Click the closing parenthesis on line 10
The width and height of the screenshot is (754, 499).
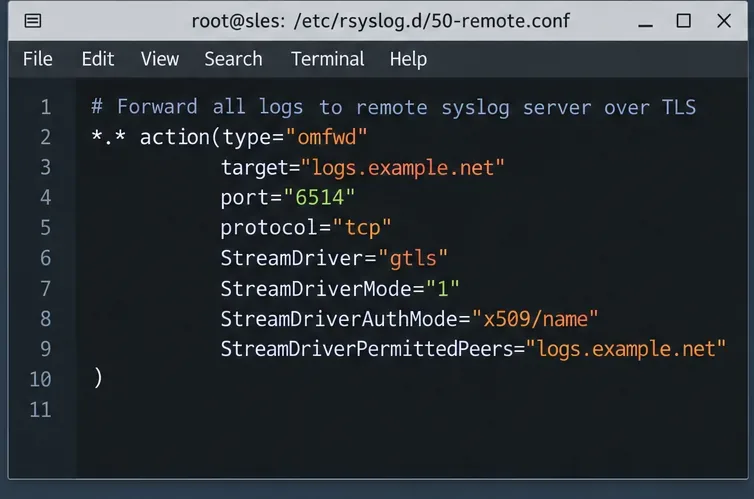coord(98,378)
